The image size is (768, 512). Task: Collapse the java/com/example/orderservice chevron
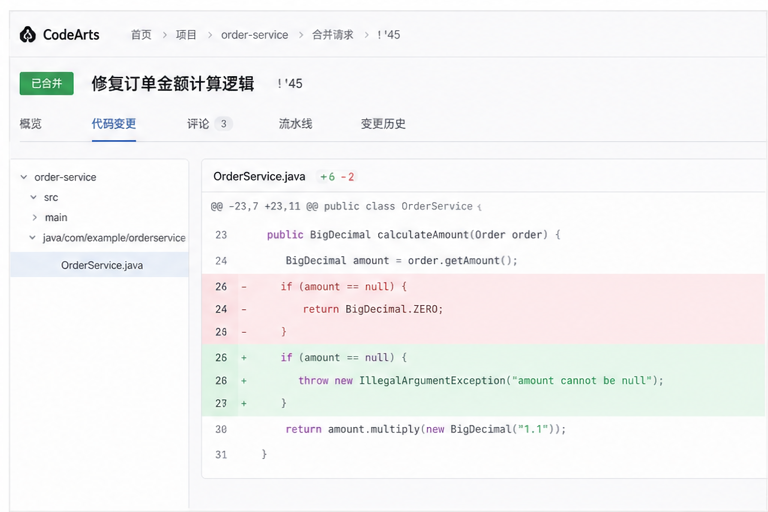[32, 238]
